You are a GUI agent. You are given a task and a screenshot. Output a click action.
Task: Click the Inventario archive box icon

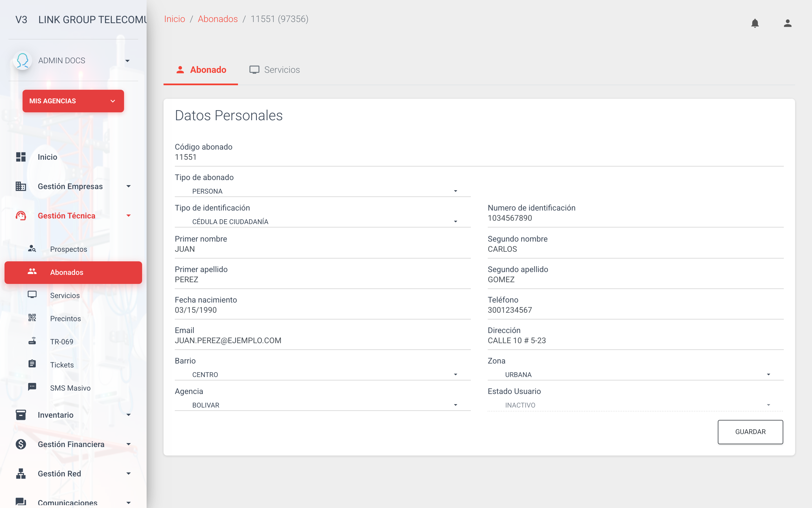pyautogui.click(x=21, y=415)
